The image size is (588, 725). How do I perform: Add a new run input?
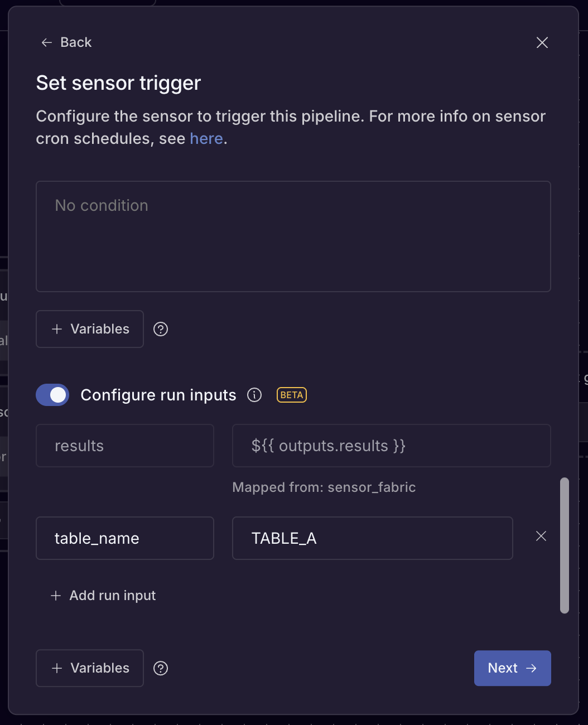103,596
